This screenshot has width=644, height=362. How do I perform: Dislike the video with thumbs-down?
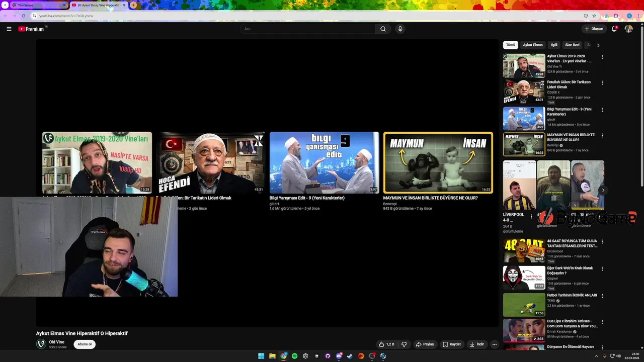pos(404,344)
